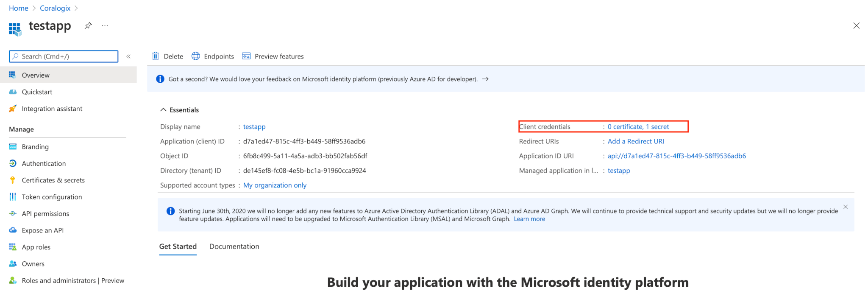The width and height of the screenshot is (868, 291).
Task: Click the Overview icon in sidebar
Action: tap(12, 75)
